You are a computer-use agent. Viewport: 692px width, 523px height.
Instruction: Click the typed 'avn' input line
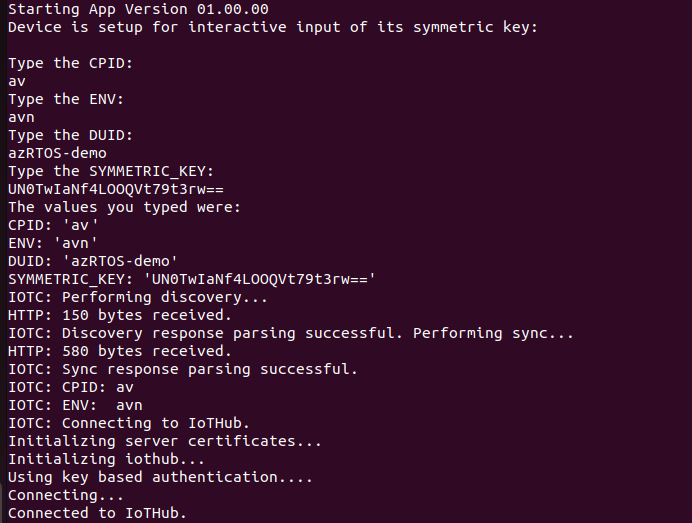pyautogui.click(x=21, y=118)
